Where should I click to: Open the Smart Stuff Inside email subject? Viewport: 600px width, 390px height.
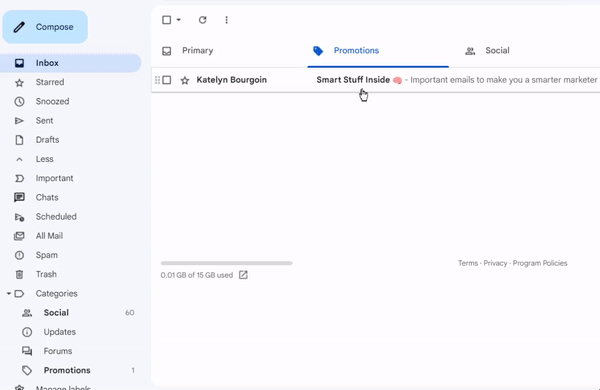(353, 80)
